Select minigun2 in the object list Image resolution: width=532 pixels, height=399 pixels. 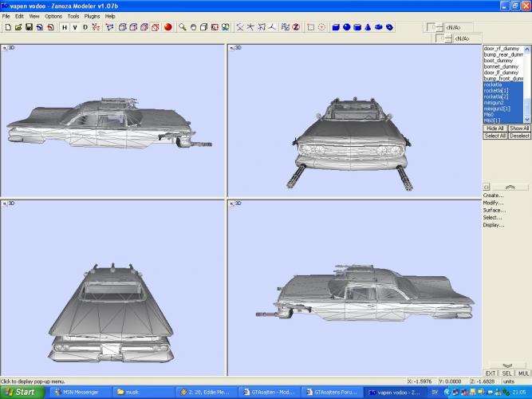(495, 102)
